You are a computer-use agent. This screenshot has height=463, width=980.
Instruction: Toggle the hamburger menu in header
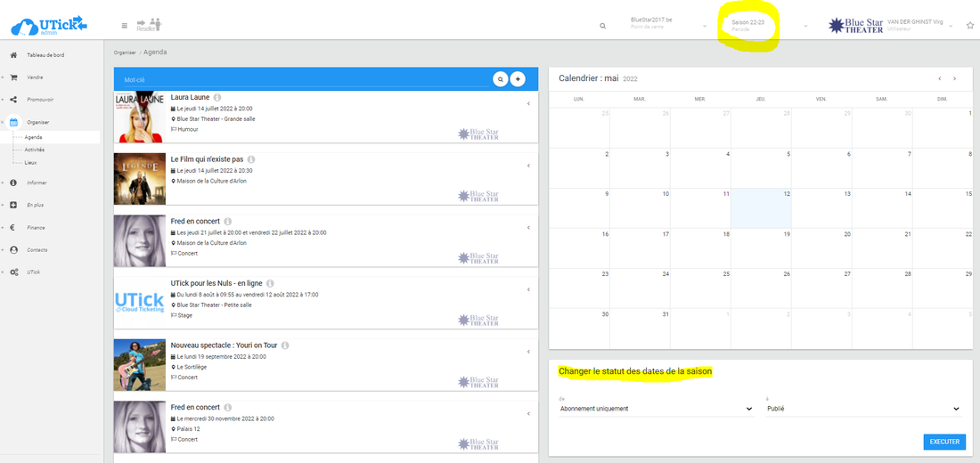(124, 26)
